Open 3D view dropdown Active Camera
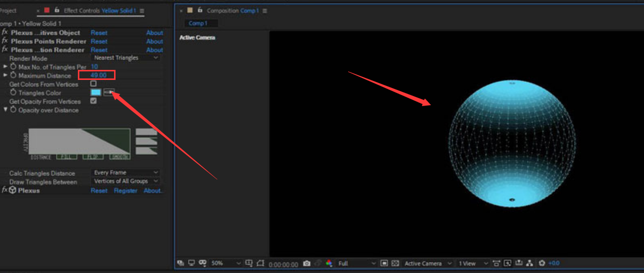The width and height of the screenshot is (644, 273). click(427, 263)
